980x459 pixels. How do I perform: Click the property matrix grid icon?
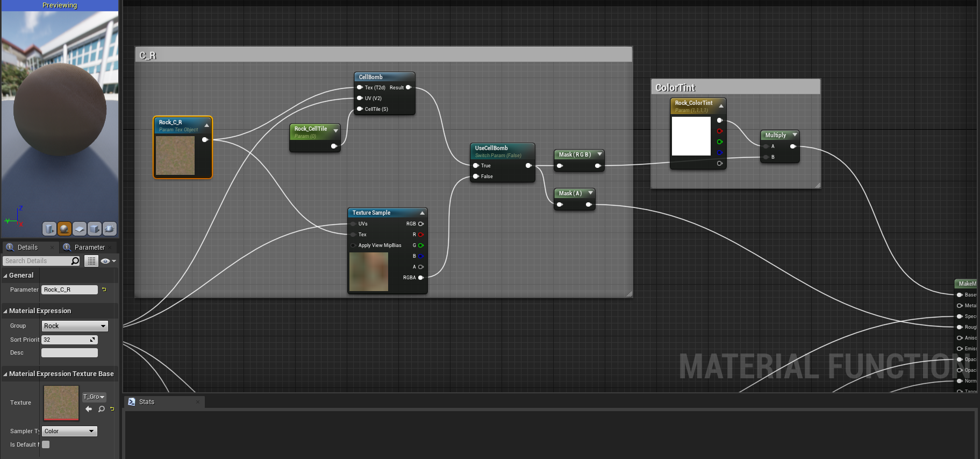91,261
